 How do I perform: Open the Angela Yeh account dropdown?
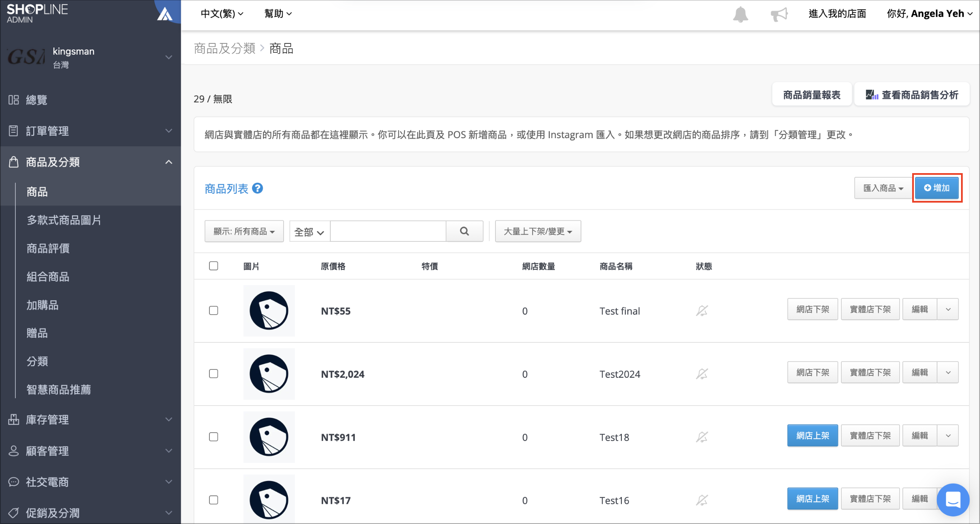pyautogui.click(x=929, y=13)
